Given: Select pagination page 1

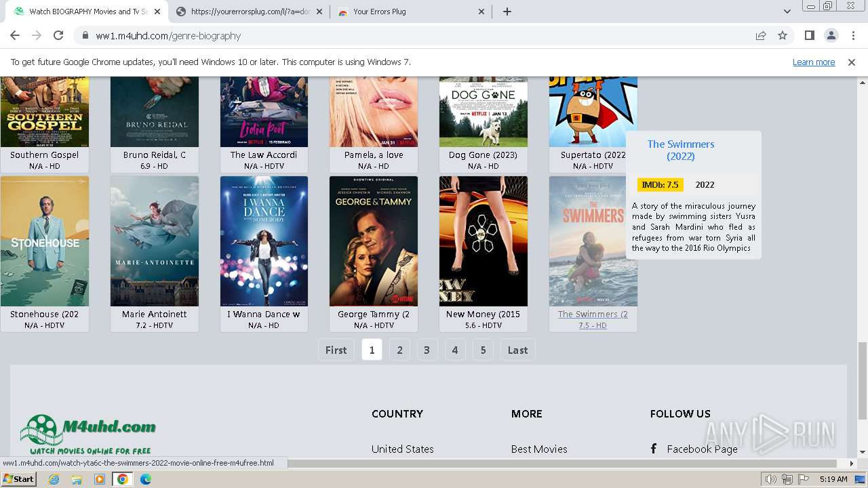Looking at the screenshot, I should tap(372, 350).
